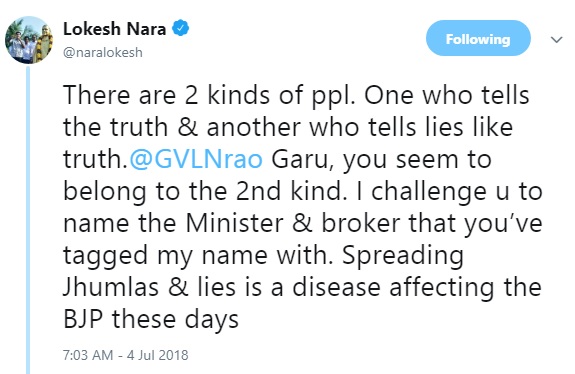Open the Lokesh Nara display name link
The image size is (575, 374).
114,29
